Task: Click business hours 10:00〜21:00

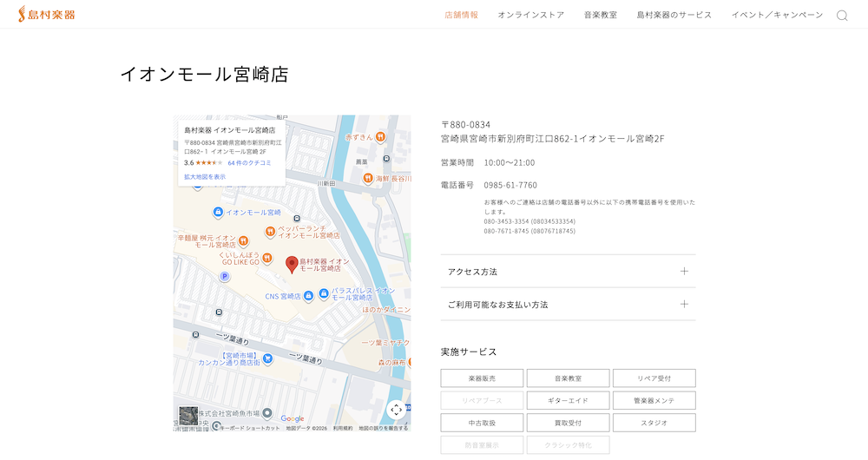Action: (x=510, y=163)
